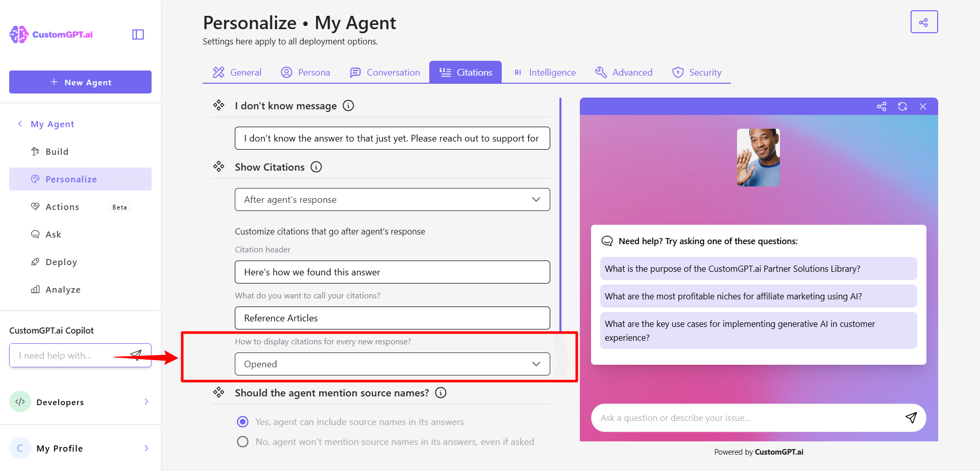The height and width of the screenshot is (471, 980).
Task: Close the chat preview panel
Action: coord(923,106)
